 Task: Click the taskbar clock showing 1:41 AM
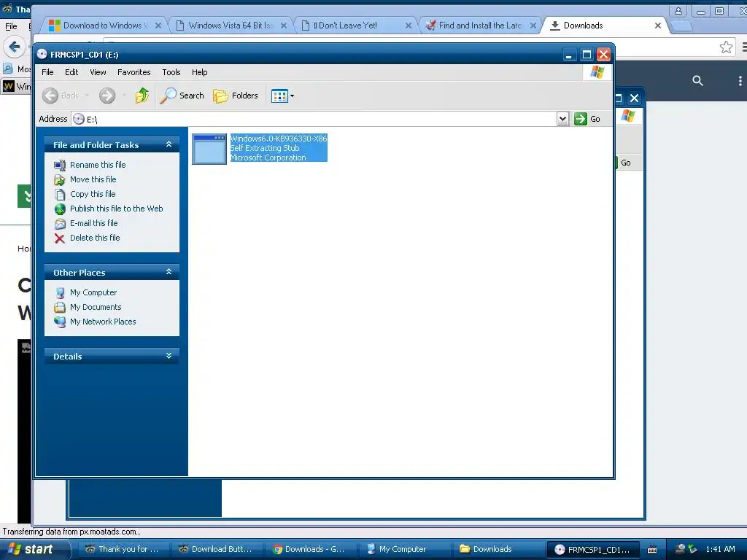tap(720, 549)
